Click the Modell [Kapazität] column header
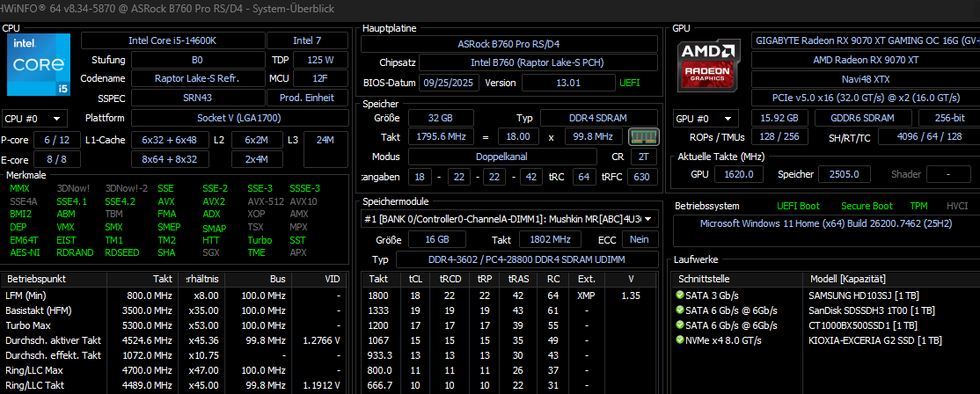This screenshot has height=394, width=980. [891, 279]
